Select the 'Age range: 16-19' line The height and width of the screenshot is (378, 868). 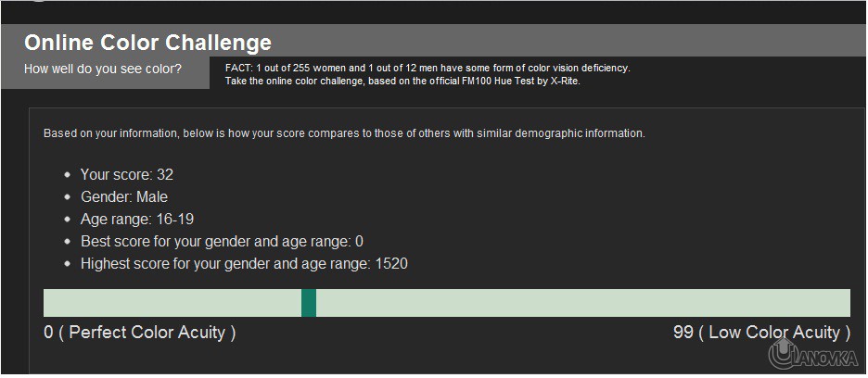pos(137,220)
